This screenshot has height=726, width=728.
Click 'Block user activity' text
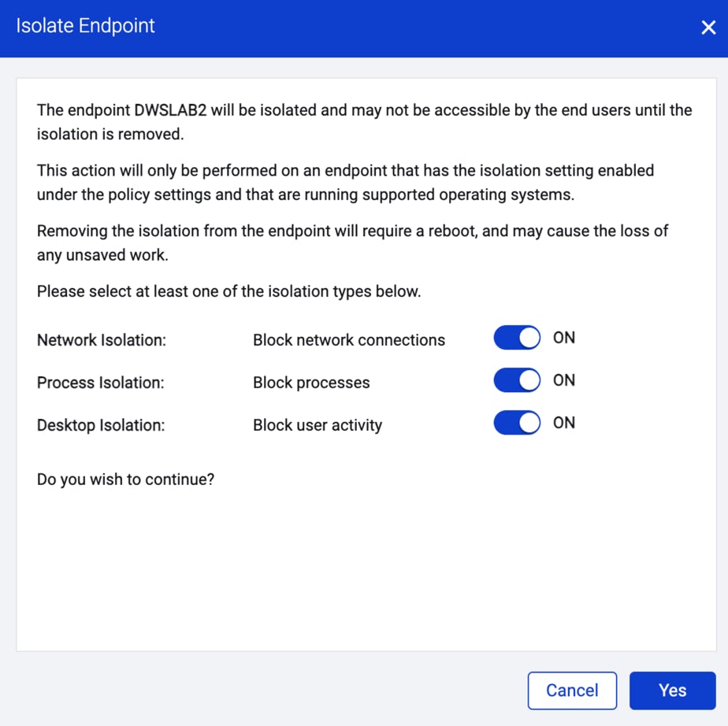point(318,425)
